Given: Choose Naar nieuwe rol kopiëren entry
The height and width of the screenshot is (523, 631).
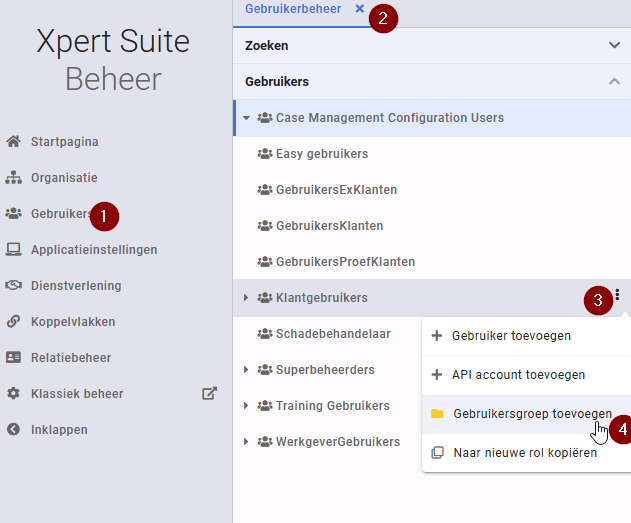Looking at the screenshot, I should (526, 453).
